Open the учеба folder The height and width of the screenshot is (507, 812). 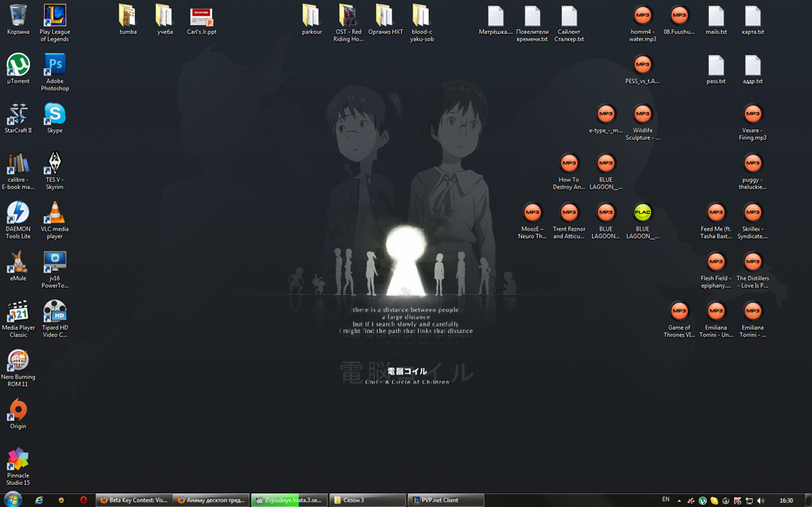tap(165, 19)
